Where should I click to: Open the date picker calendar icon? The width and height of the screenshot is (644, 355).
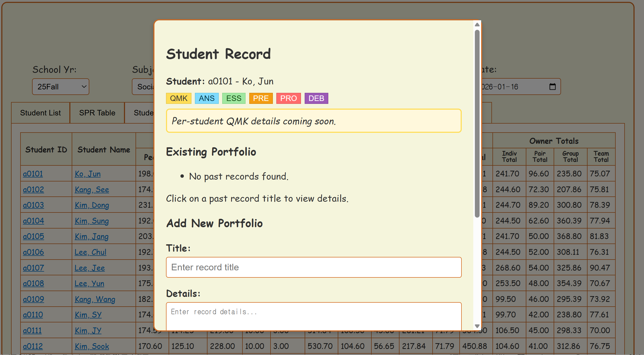tap(552, 87)
